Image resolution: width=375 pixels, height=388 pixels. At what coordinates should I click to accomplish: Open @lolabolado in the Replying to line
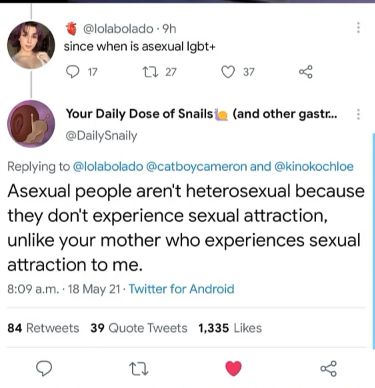click(x=108, y=166)
